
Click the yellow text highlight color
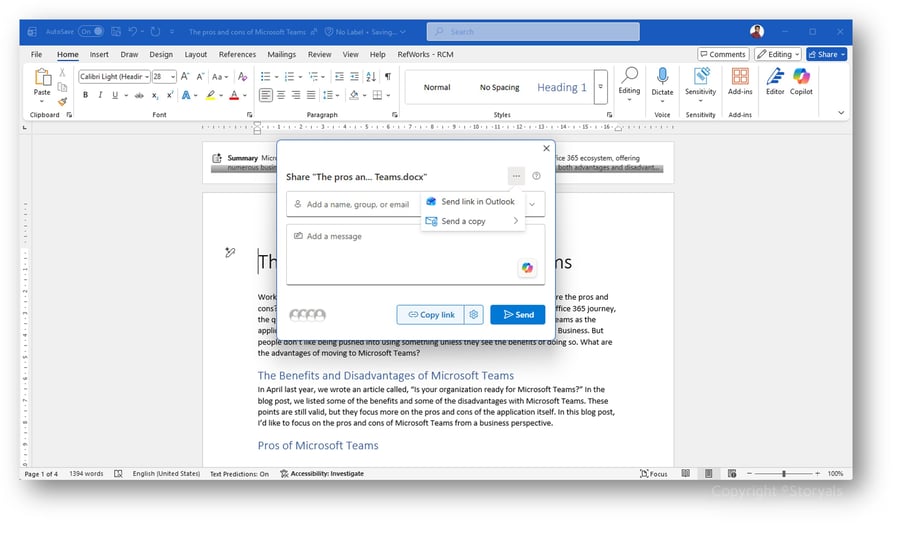pyautogui.click(x=211, y=95)
